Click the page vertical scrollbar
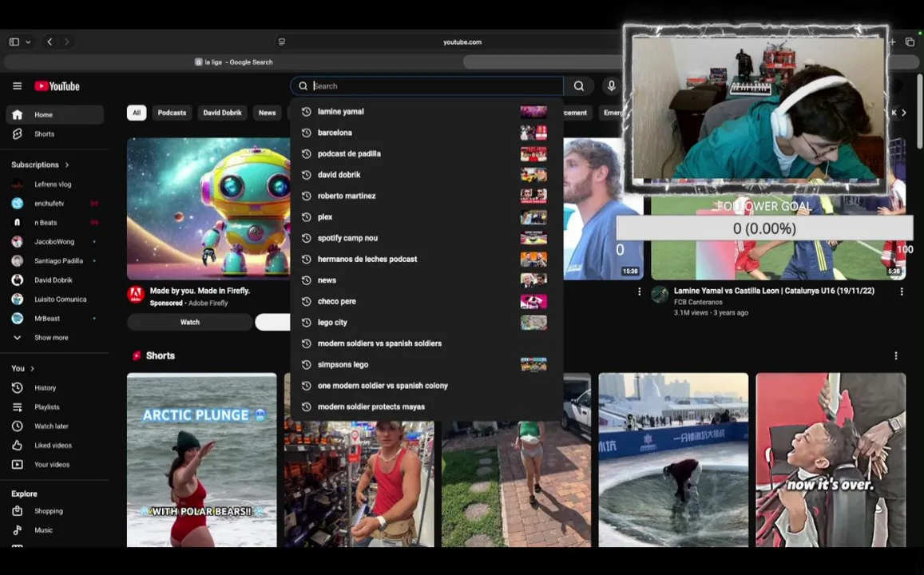 point(920,111)
